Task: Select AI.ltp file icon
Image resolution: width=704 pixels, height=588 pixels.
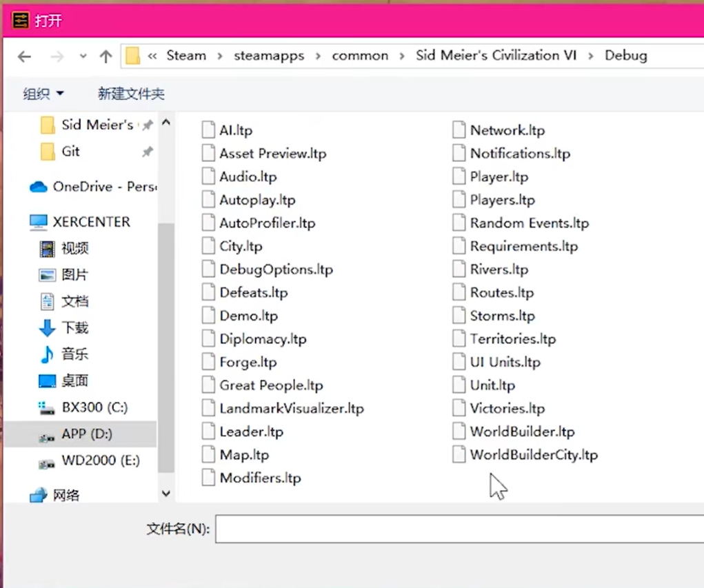Action: coord(208,130)
